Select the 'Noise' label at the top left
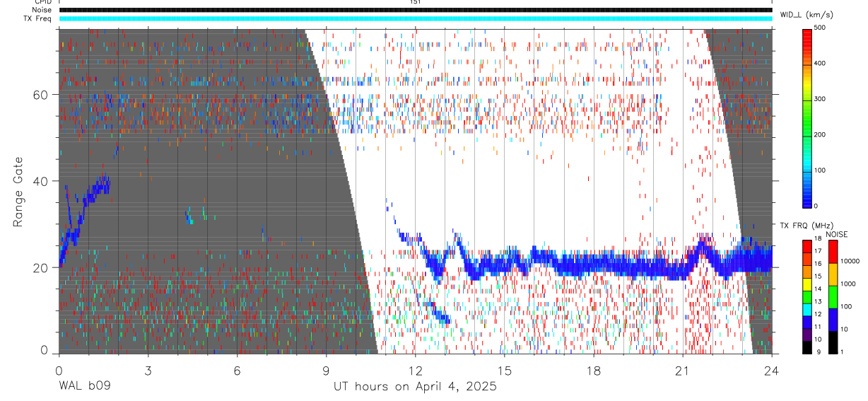The height and width of the screenshot is (401, 868). [x=42, y=10]
